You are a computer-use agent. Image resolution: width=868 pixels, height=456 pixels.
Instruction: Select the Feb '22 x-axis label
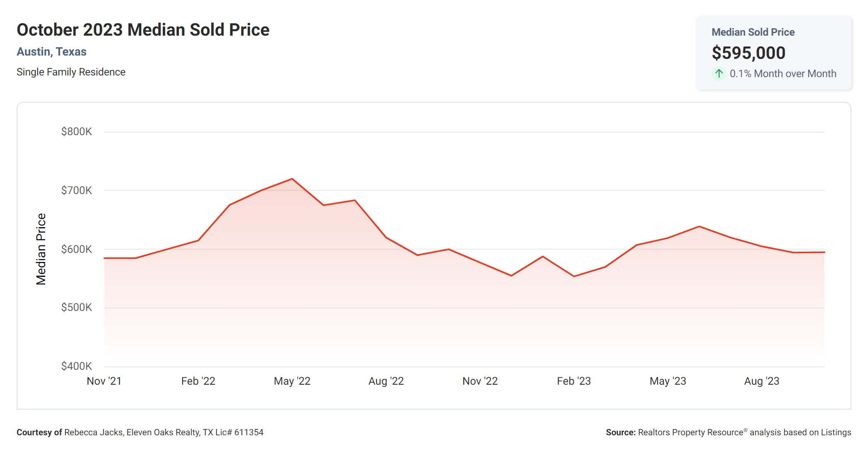click(x=198, y=381)
